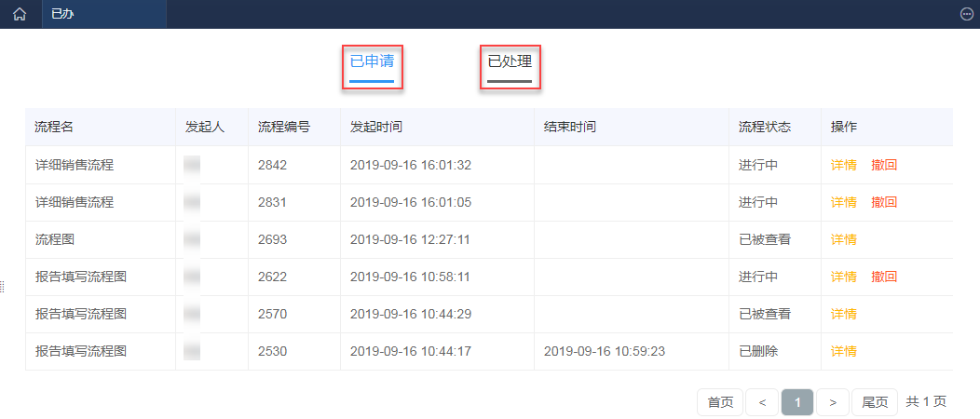Click process number 2570
The image size is (980, 419).
pyautogui.click(x=272, y=314)
